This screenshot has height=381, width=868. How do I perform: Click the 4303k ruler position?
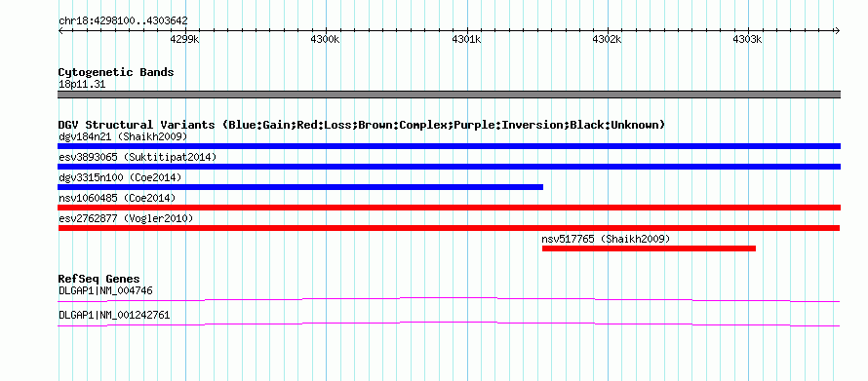pos(748,39)
